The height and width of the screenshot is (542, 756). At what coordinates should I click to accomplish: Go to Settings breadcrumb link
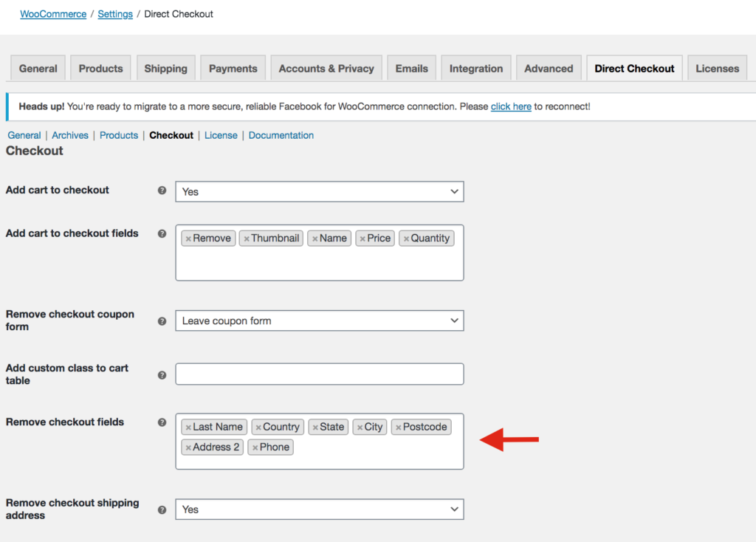click(115, 14)
